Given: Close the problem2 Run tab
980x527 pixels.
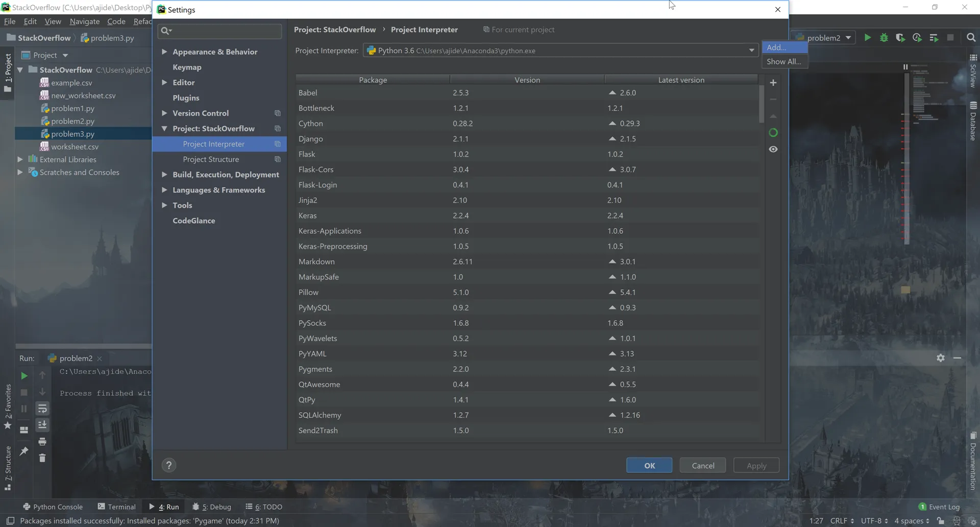Looking at the screenshot, I should [100, 358].
